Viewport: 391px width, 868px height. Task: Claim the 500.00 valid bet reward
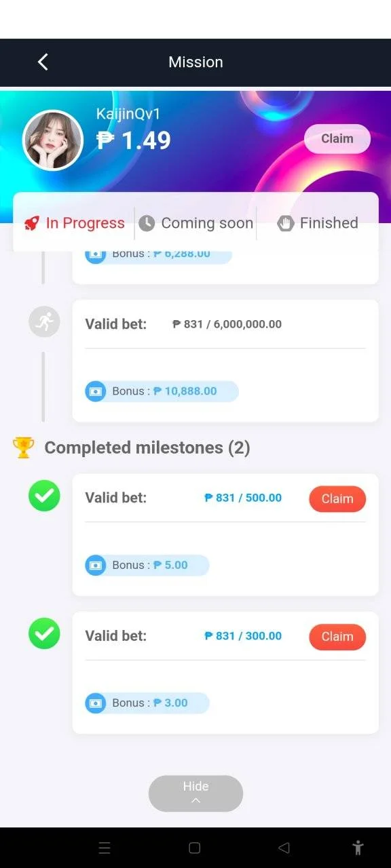(337, 498)
